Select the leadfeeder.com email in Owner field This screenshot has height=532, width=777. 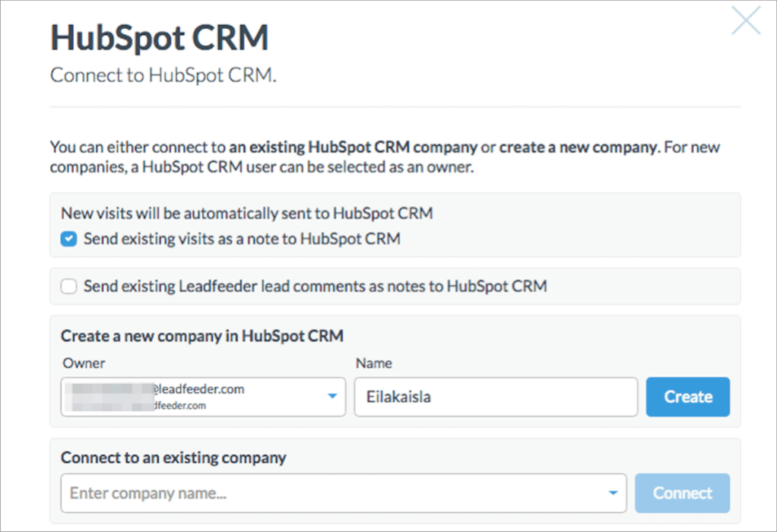(x=198, y=389)
